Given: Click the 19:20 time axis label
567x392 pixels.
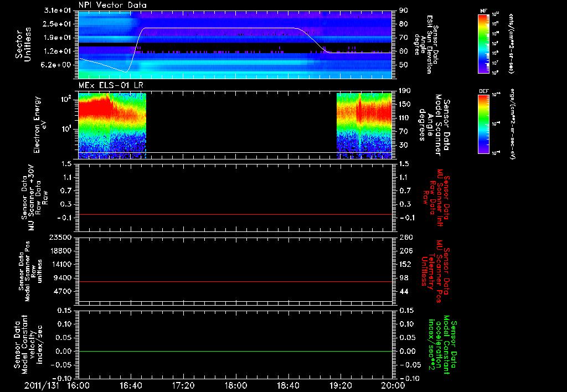Looking at the screenshot, I should click(341, 385).
